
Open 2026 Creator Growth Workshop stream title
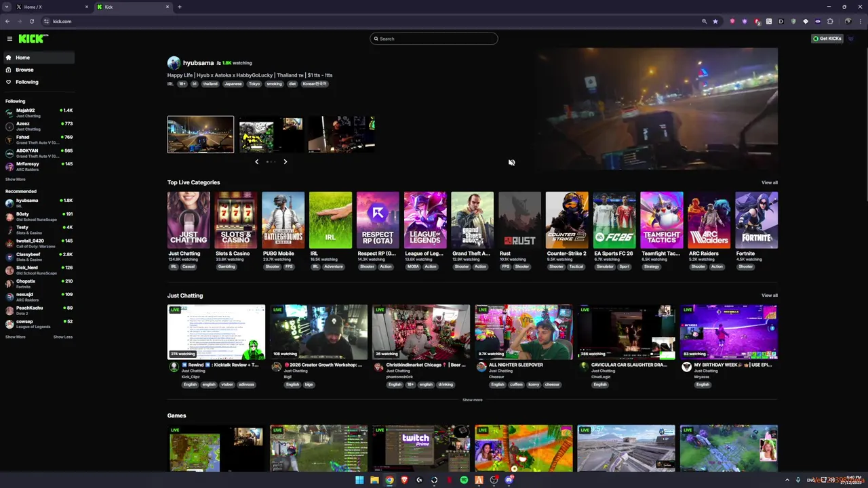click(323, 365)
